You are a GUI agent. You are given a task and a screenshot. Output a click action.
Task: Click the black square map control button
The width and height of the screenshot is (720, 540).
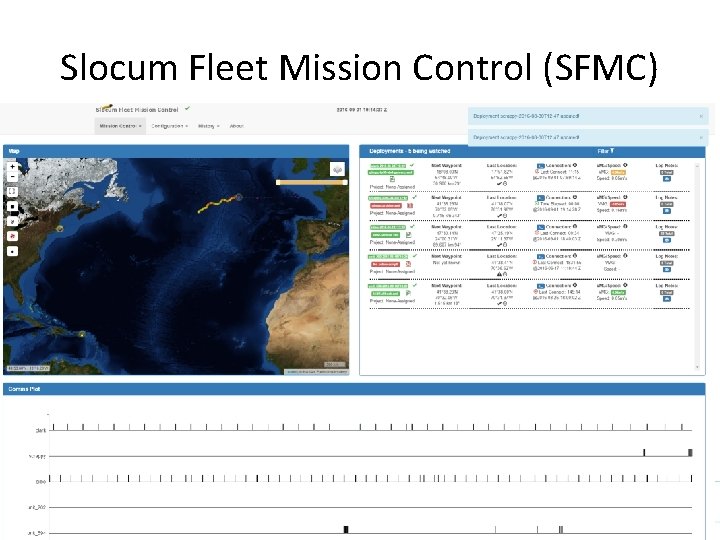[12, 207]
